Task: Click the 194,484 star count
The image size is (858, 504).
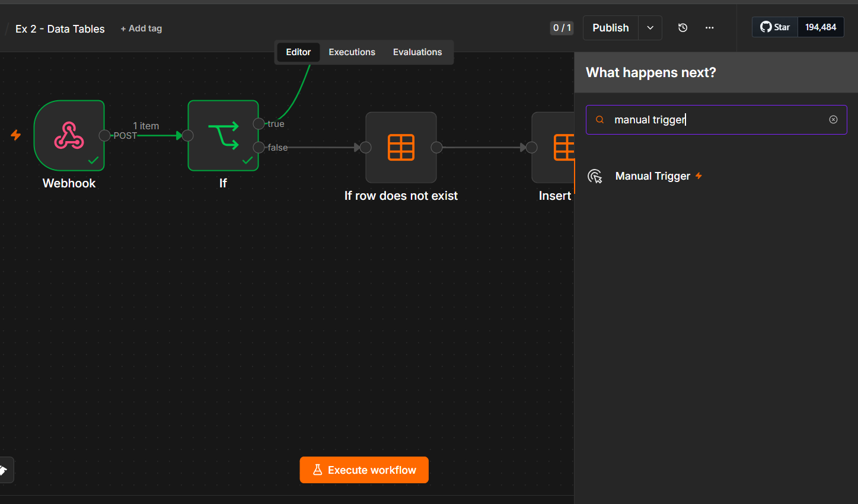Action: [821, 27]
